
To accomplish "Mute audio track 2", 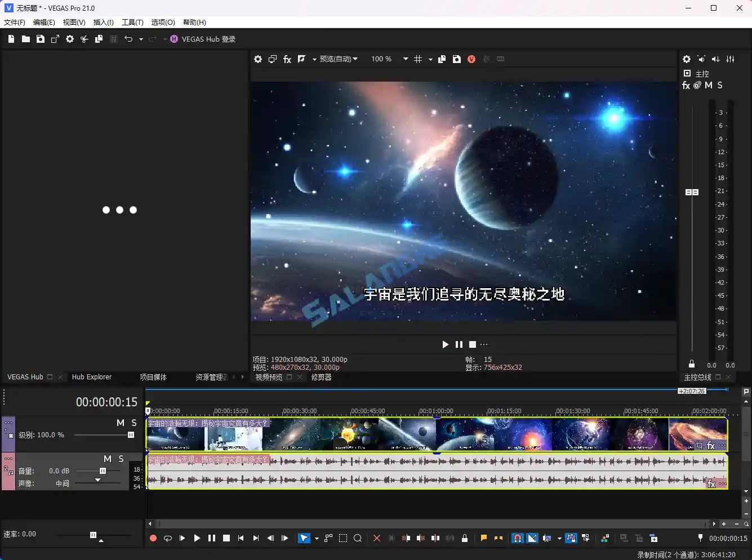I will pyautogui.click(x=108, y=459).
